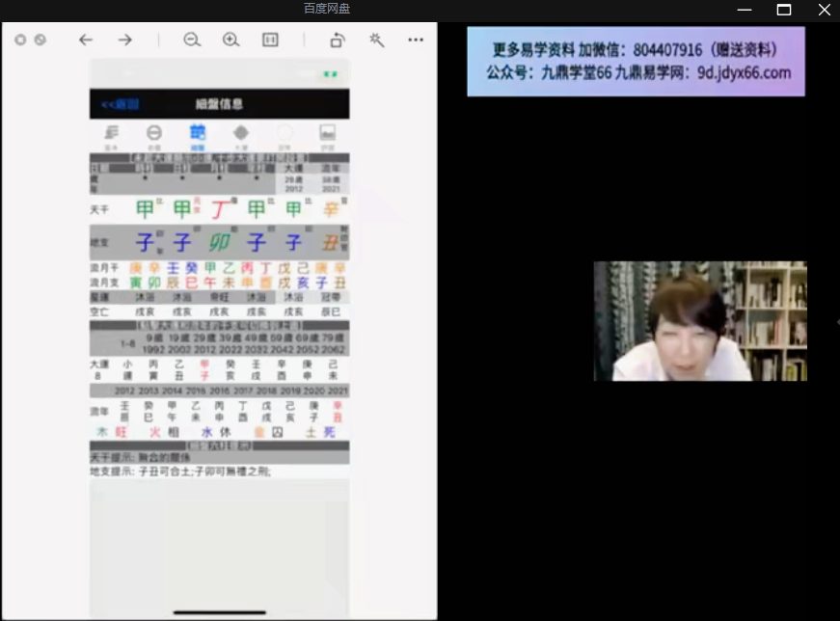This screenshot has width=840, height=621.
Task: Click the zoom out magnifier icon
Action: click(192, 40)
